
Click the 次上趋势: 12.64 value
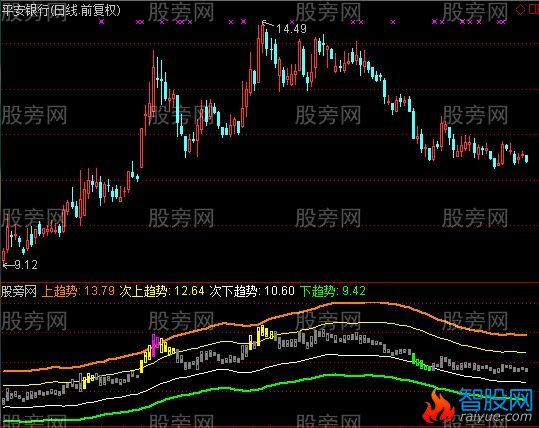click(x=162, y=291)
